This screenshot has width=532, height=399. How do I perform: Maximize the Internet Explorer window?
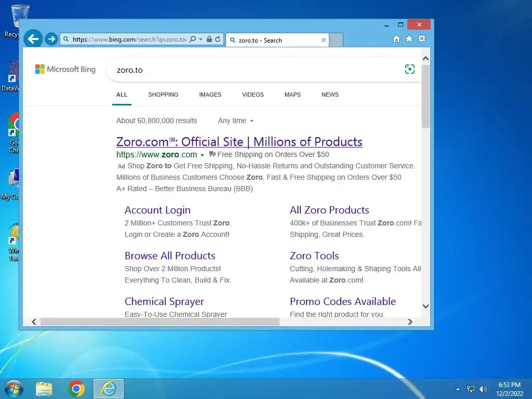[401, 25]
